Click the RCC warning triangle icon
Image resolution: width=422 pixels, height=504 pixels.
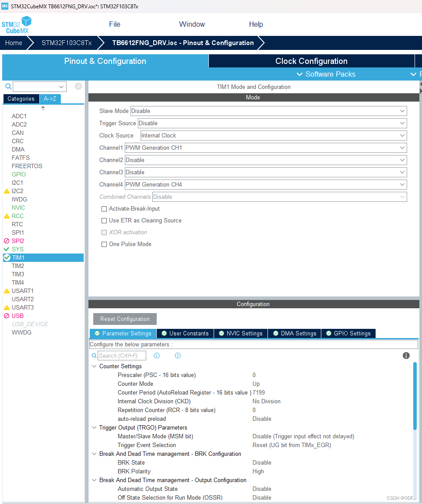tap(7, 216)
